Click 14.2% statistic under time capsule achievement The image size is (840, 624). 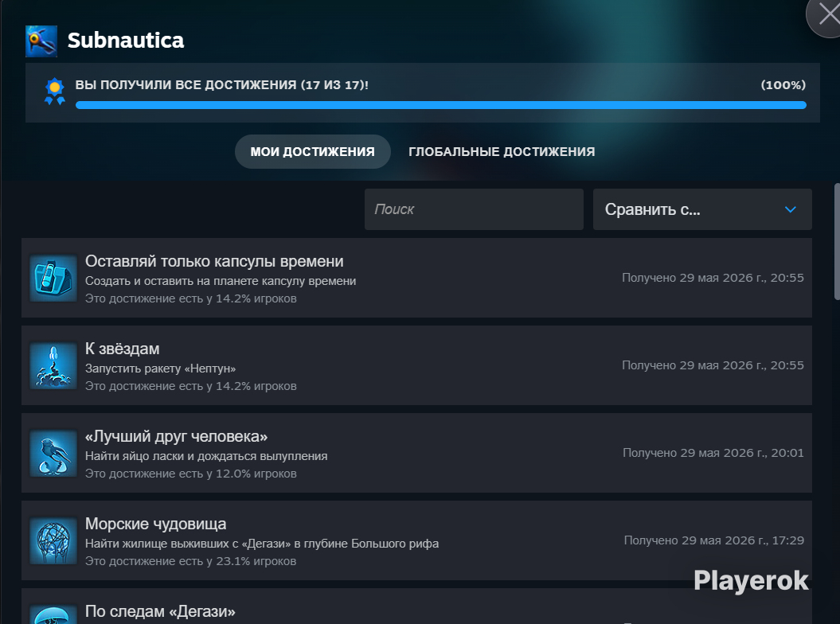191,299
